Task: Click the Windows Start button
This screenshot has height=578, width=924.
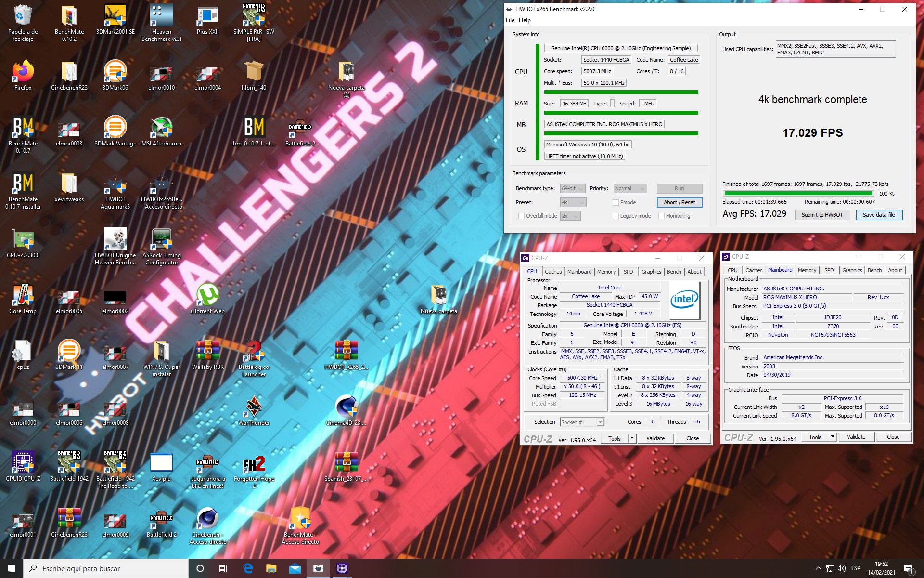Action: pyautogui.click(x=12, y=568)
